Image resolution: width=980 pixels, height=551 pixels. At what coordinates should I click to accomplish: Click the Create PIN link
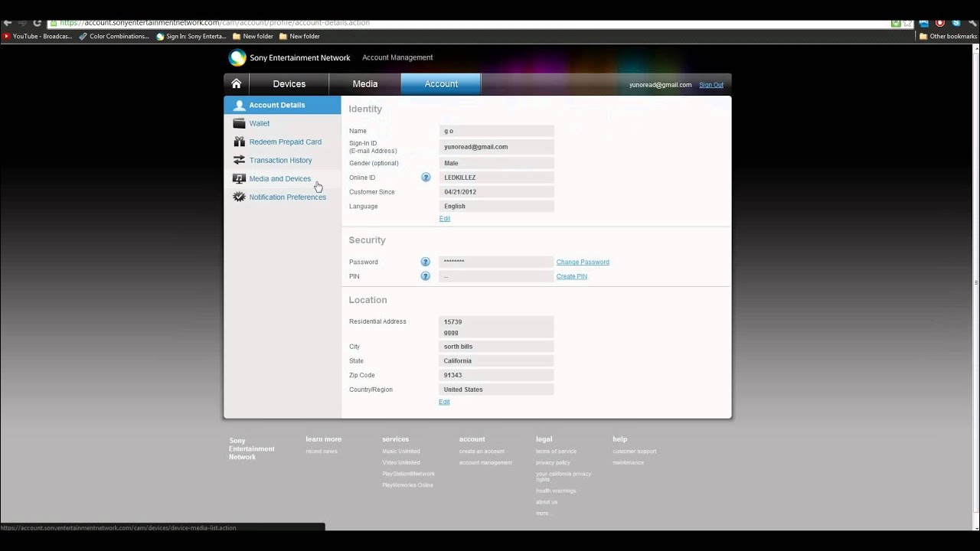pyautogui.click(x=572, y=276)
